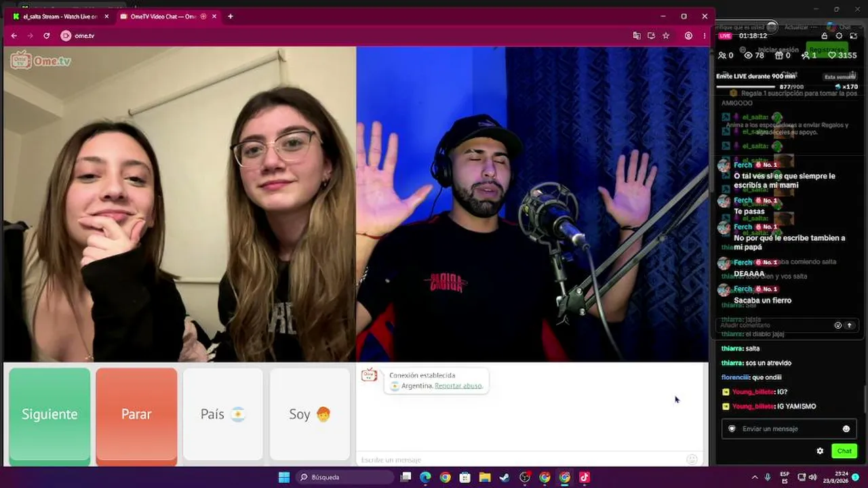
Task: Open a new browser tab
Action: coord(230,16)
